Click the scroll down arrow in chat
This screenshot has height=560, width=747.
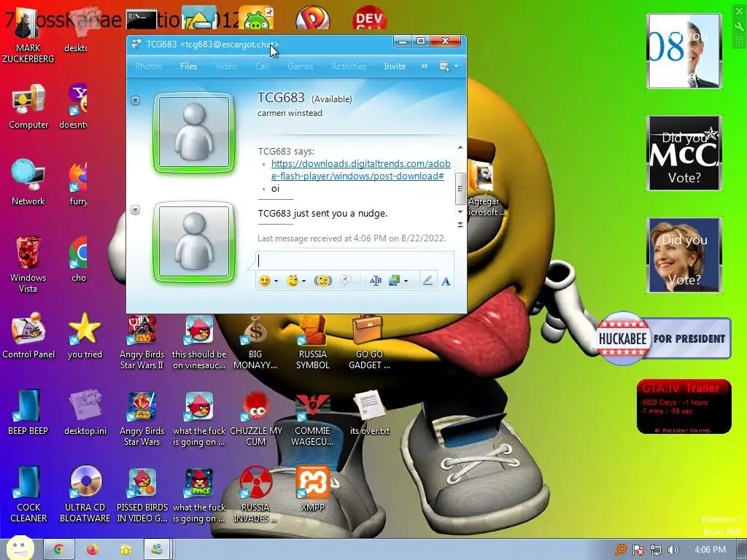460,211
